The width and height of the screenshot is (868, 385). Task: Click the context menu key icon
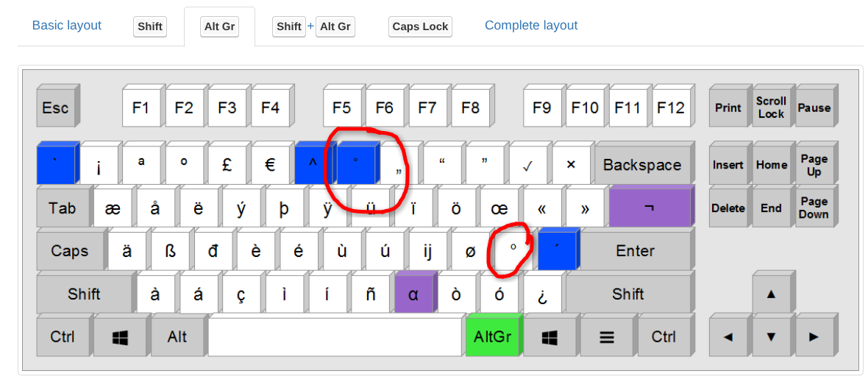pyautogui.click(x=607, y=337)
